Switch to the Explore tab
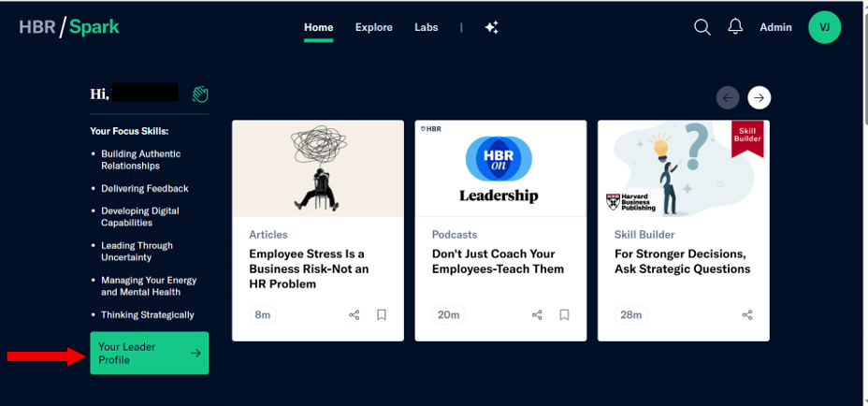This screenshot has height=406, width=868. coord(374,27)
